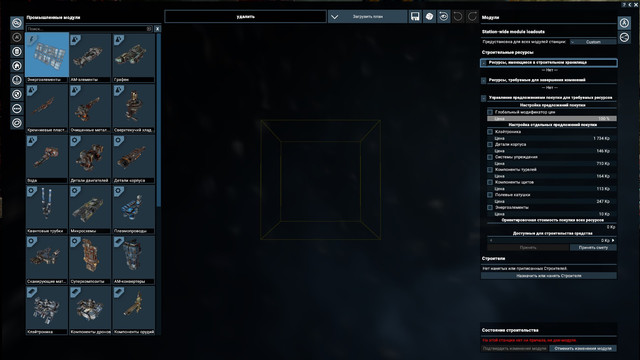The width and height of the screenshot is (640, 360).
Task: Select the AM-элементы production module
Action: coord(90,58)
